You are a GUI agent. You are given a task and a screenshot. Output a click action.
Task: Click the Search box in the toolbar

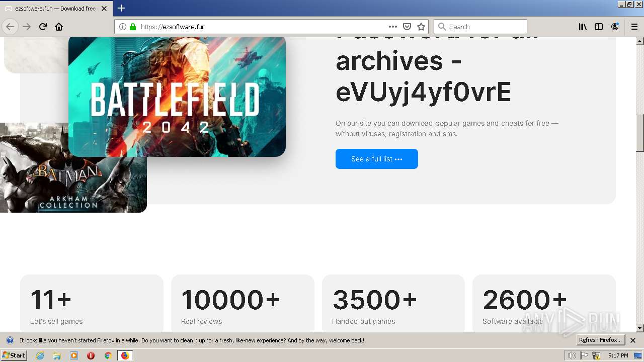tap(480, 27)
